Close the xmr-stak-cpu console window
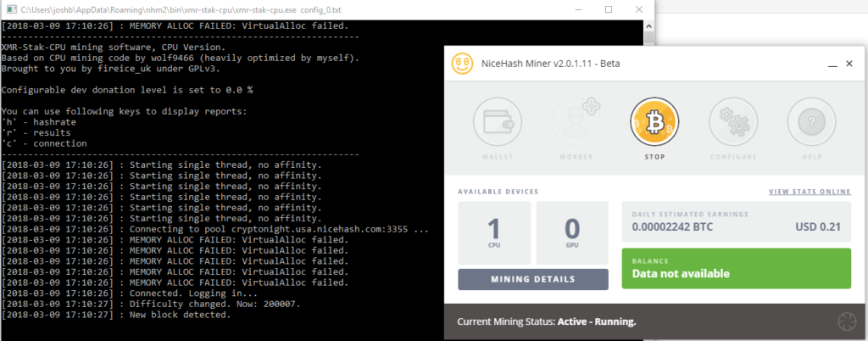Screen dimensions: 868x341 pyautogui.click(x=638, y=9)
